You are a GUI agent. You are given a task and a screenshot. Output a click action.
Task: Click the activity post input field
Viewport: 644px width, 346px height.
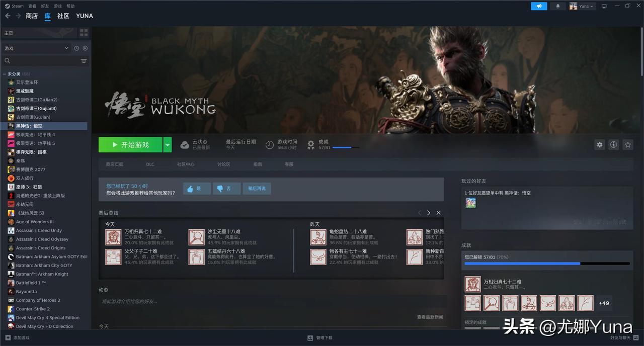272,301
